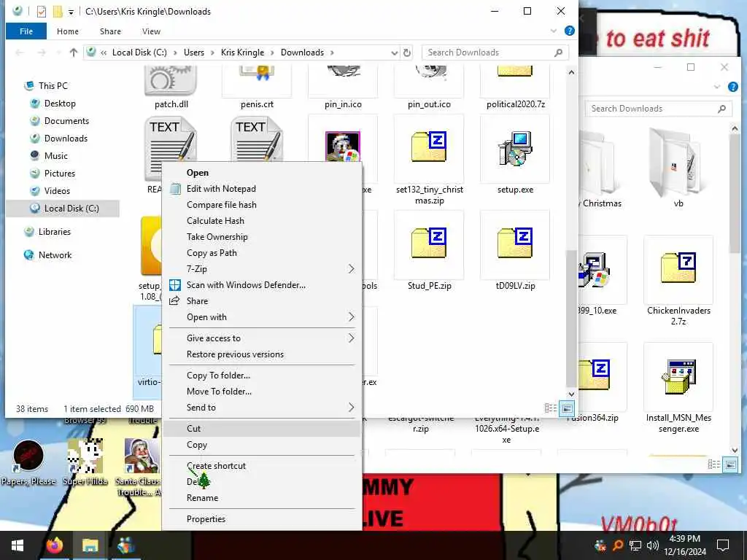Image resolution: width=747 pixels, height=560 pixels.
Task: Switch to details view in back window
Action: pyautogui.click(x=713, y=464)
